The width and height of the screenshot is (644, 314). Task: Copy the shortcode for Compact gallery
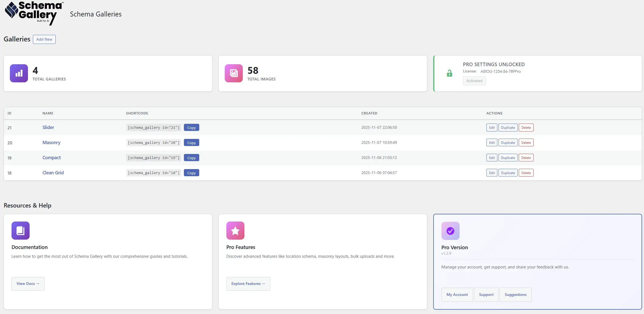(x=191, y=158)
